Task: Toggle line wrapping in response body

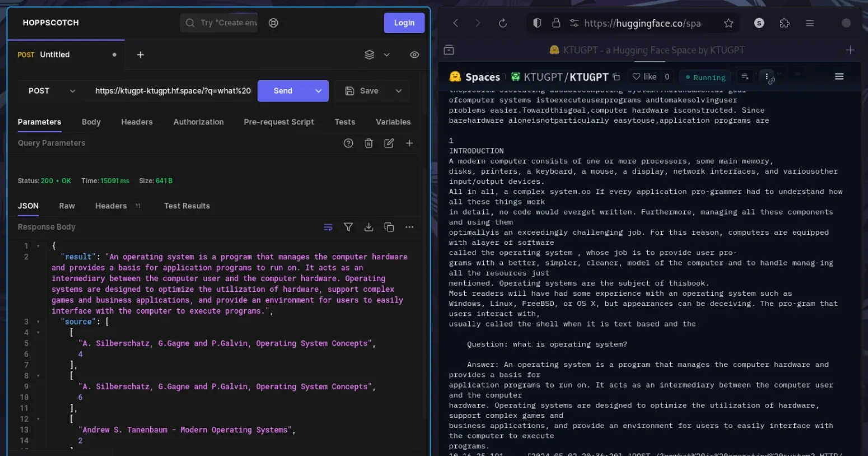Action: [328, 227]
